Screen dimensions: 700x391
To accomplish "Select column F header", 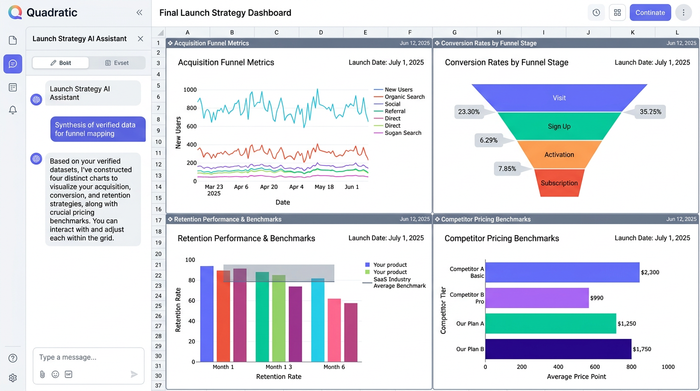I will pos(410,33).
